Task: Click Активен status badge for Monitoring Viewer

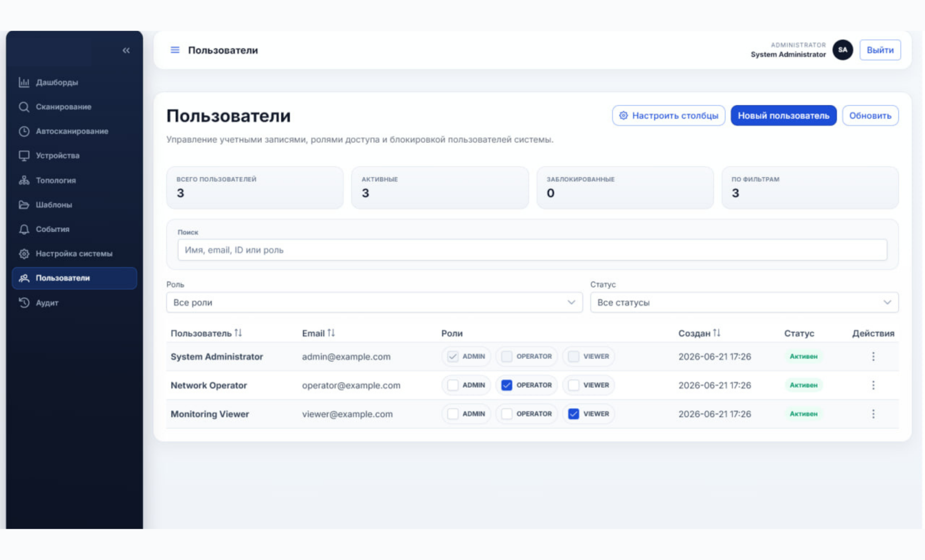Action: coord(803,414)
